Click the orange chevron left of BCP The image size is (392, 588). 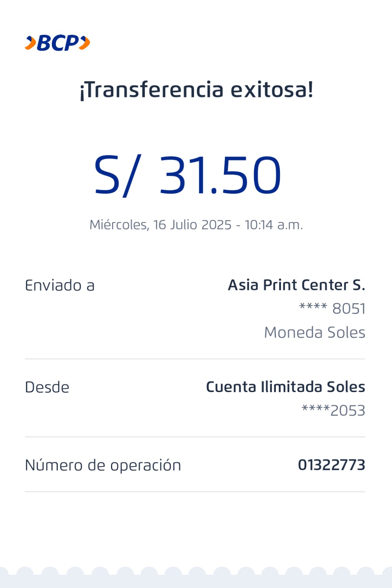[x=31, y=43]
